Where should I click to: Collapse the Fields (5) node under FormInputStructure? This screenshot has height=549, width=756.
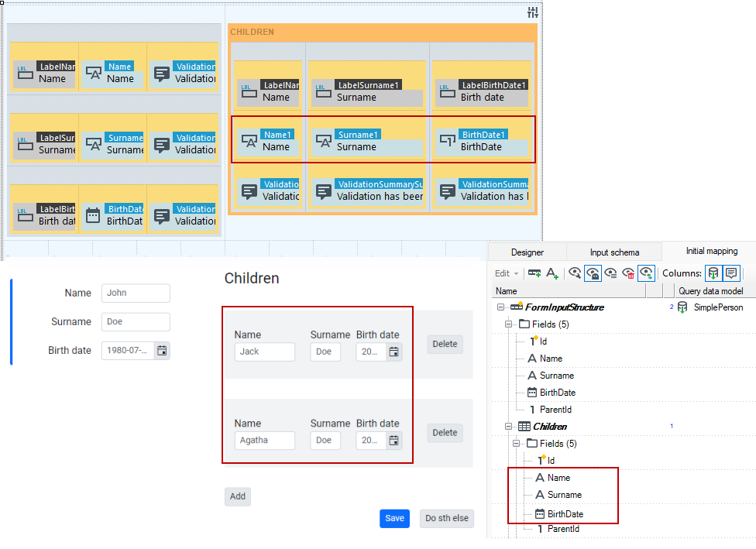[508, 324]
